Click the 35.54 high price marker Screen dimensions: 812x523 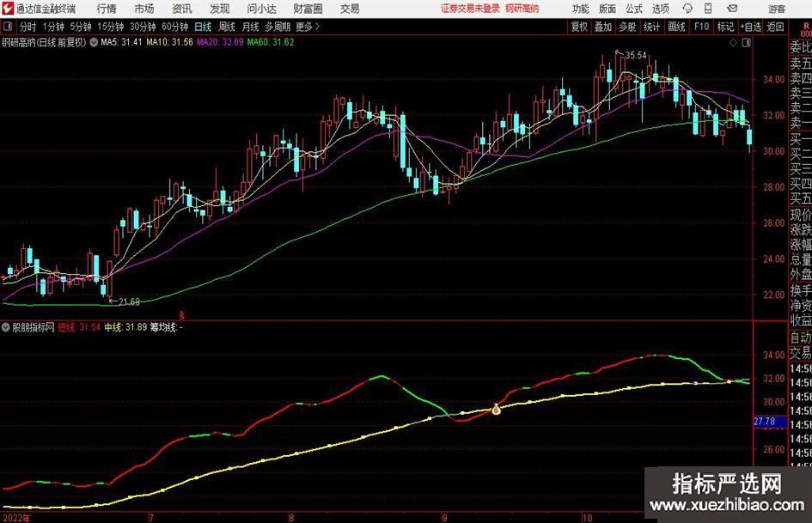click(635, 55)
